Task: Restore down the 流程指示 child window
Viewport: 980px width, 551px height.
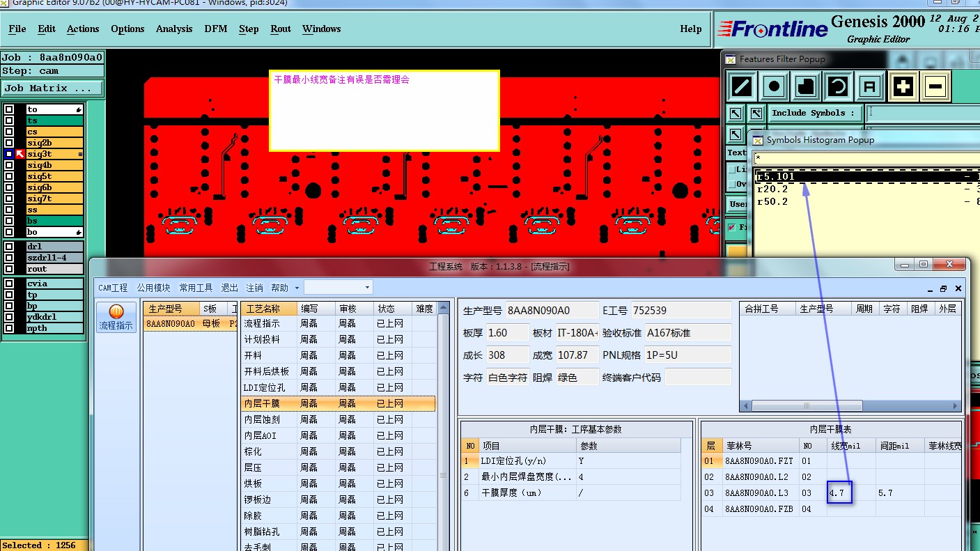Action: coord(944,288)
